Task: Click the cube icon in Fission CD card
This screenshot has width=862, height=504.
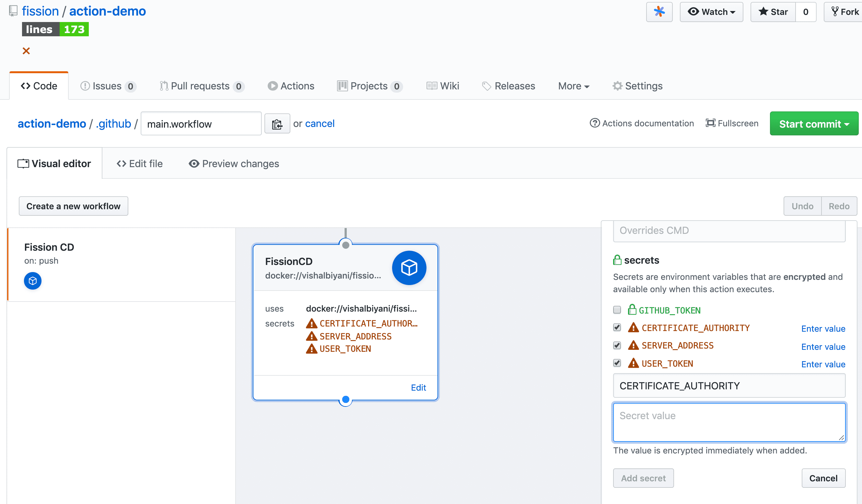Action: click(x=32, y=281)
